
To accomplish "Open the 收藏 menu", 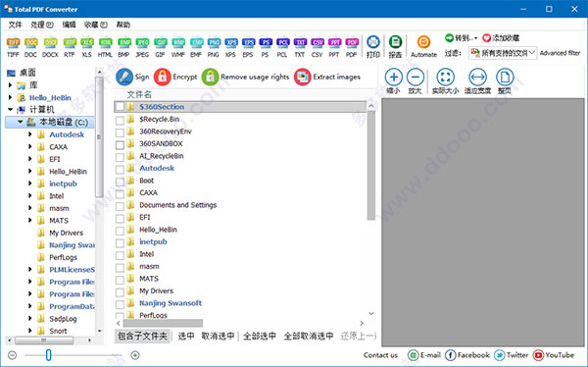I will coord(96,25).
